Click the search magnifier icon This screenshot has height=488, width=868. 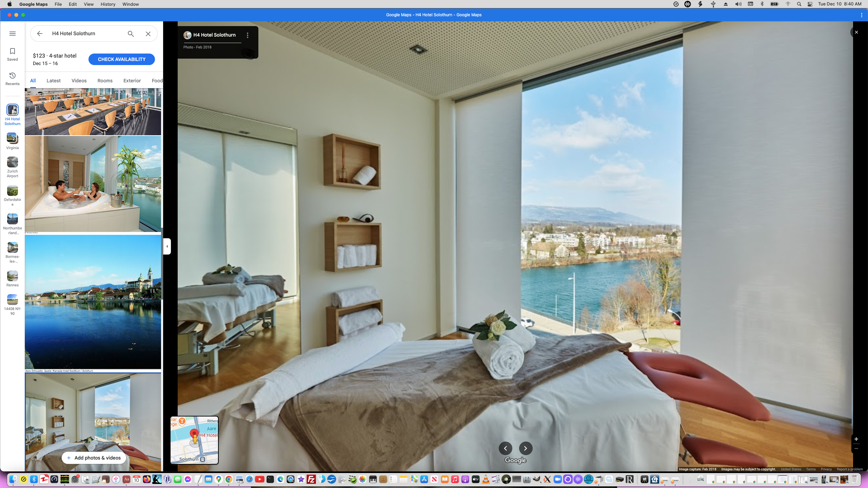click(131, 34)
